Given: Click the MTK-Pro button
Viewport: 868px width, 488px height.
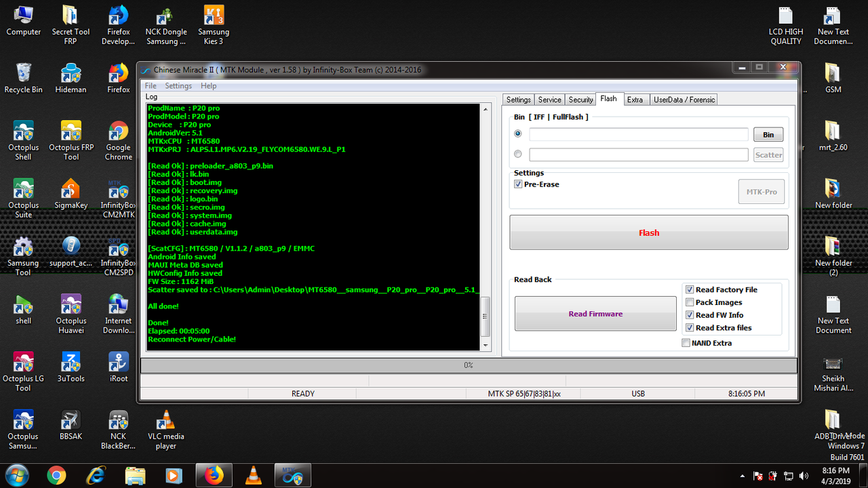Looking at the screenshot, I should tap(762, 192).
